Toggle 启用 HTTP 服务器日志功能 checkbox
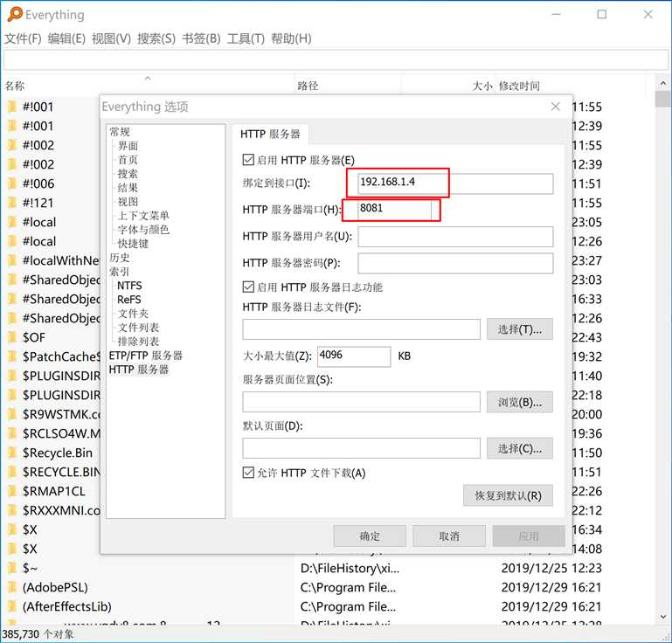 [248, 287]
